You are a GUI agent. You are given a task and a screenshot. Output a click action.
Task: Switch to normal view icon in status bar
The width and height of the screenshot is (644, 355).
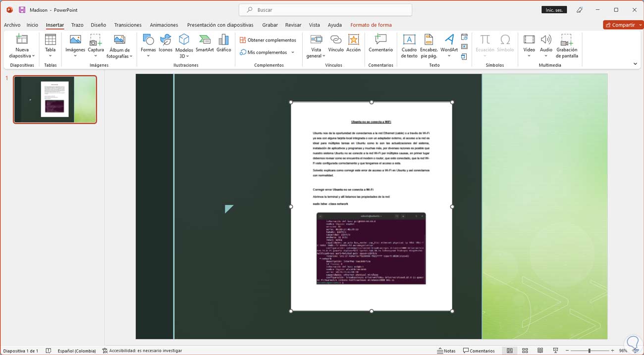pyautogui.click(x=509, y=351)
